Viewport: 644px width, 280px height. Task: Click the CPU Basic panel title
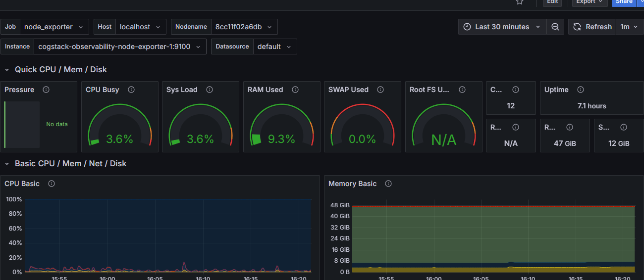coord(22,184)
